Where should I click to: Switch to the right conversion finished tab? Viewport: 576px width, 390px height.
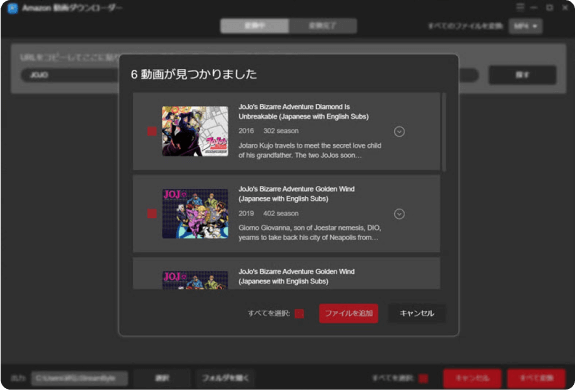click(x=323, y=26)
